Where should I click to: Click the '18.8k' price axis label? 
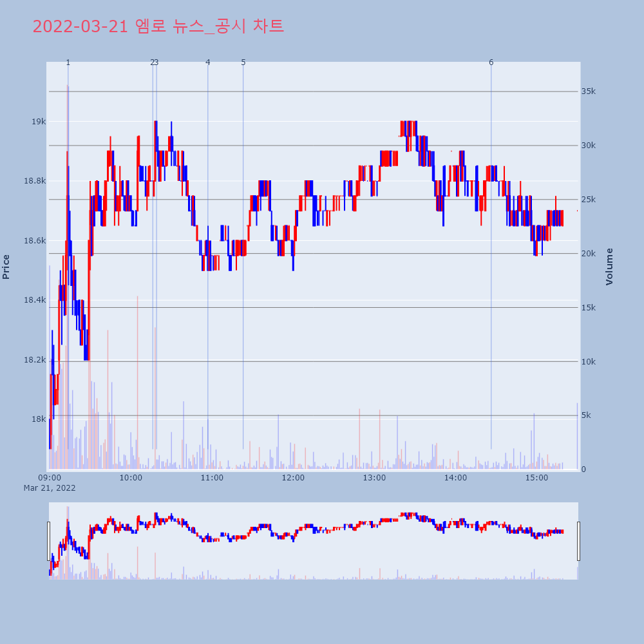click(x=35, y=181)
